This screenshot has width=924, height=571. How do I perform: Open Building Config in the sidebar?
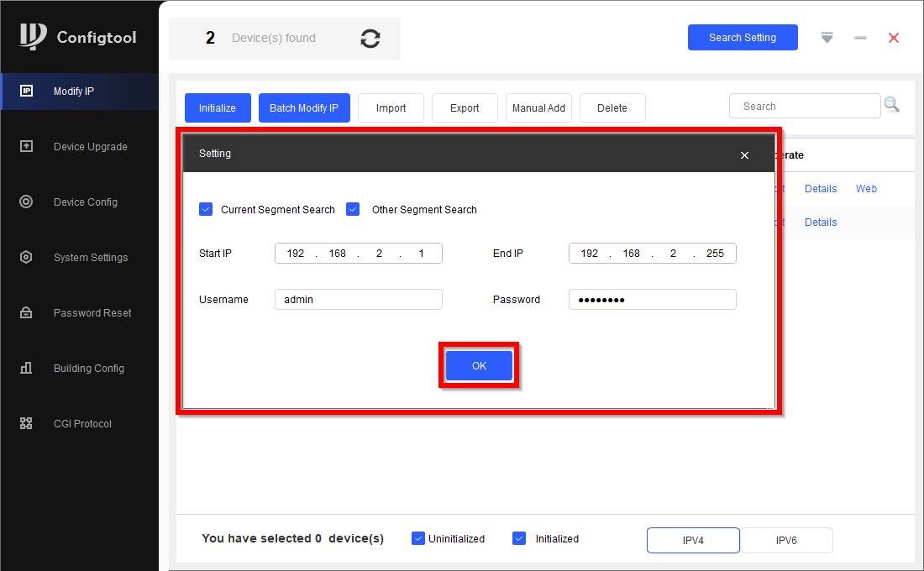pyautogui.click(x=88, y=369)
